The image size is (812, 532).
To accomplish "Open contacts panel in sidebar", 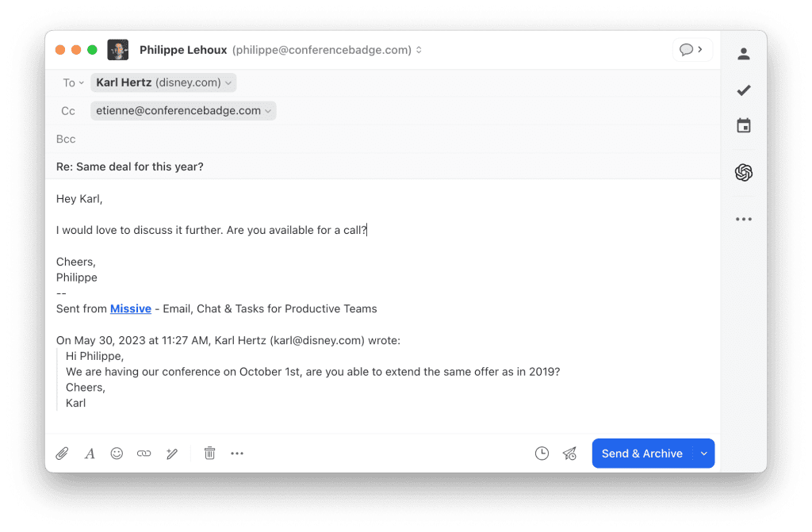I will point(744,54).
